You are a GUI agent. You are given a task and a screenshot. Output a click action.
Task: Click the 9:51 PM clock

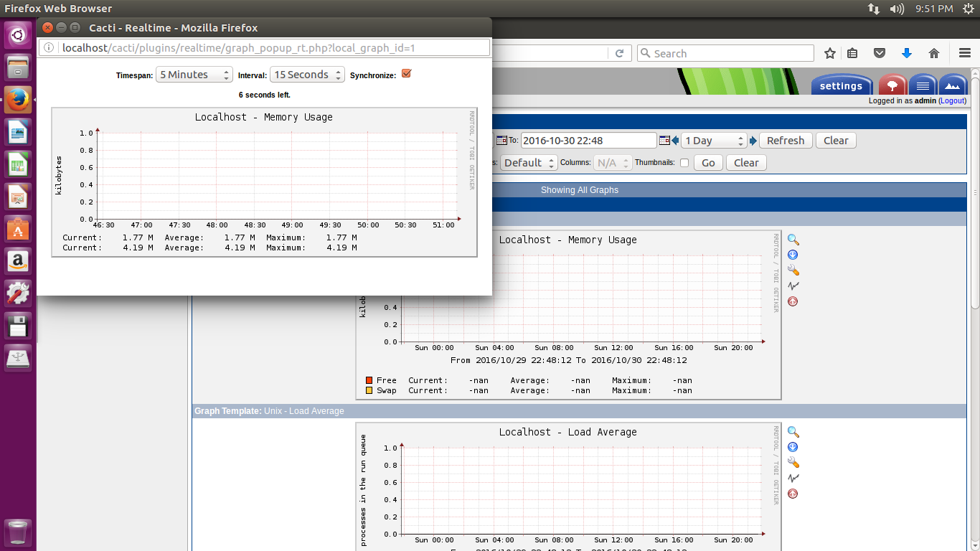coord(934,9)
